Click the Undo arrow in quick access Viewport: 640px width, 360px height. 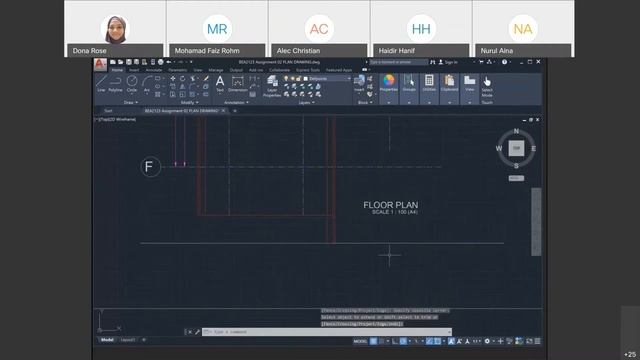(x=169, y=62)
